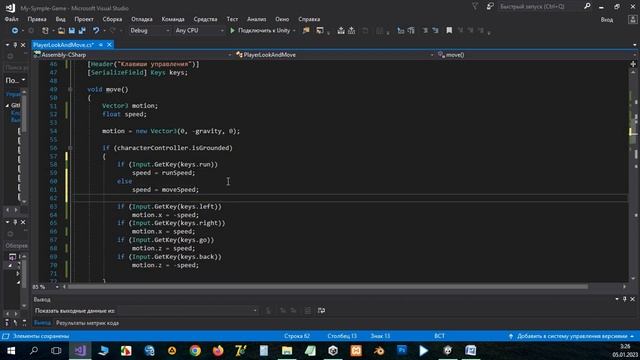The width and height of the screenshot is (640, 360).
Task: Click the Open File folder toolbar icon
Action: [61, 31]
